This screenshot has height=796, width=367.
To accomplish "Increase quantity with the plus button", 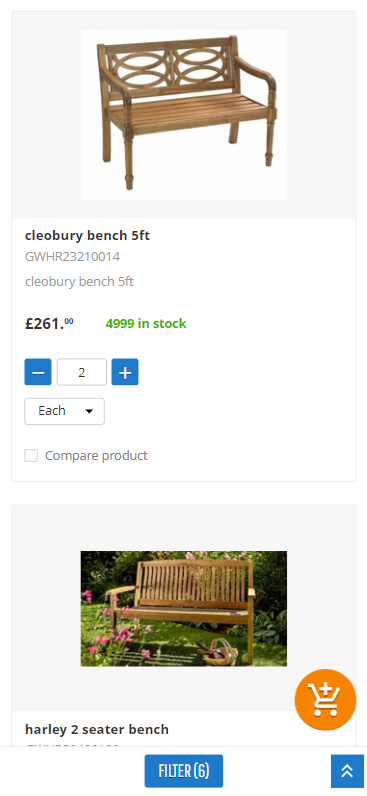I will click(x=125, y=372).
